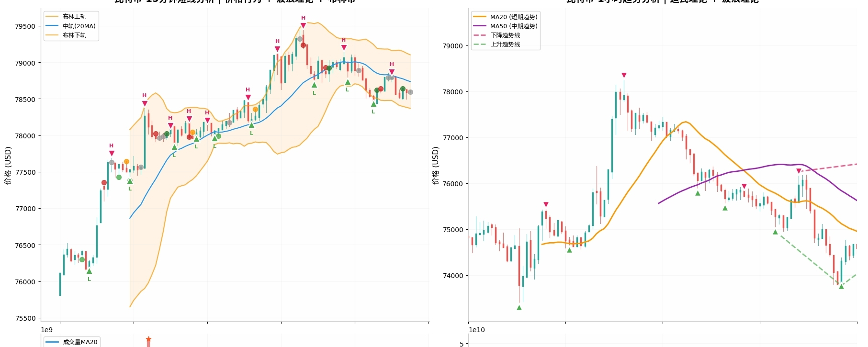Click the 76500 tick on left chart

tap(25, 246)
